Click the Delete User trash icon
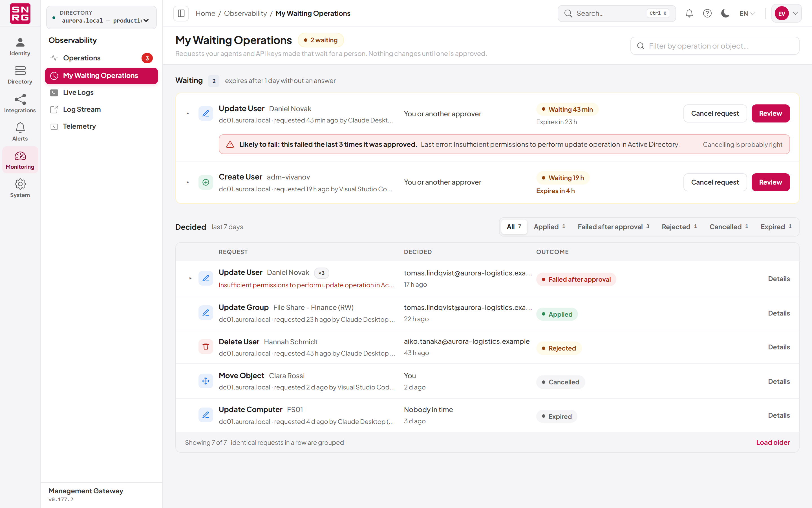 (x=206, y=347)
